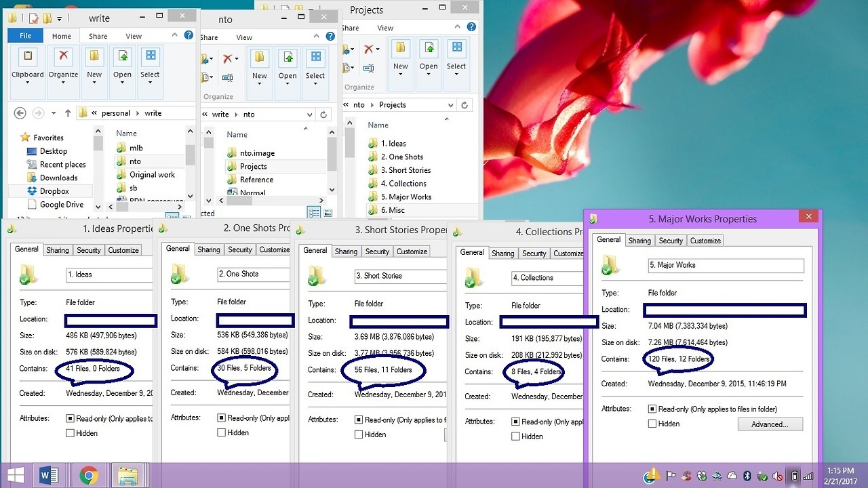Click the Advanced... button
The width and height of the screenshot is (868, 488).
(770, 424)
